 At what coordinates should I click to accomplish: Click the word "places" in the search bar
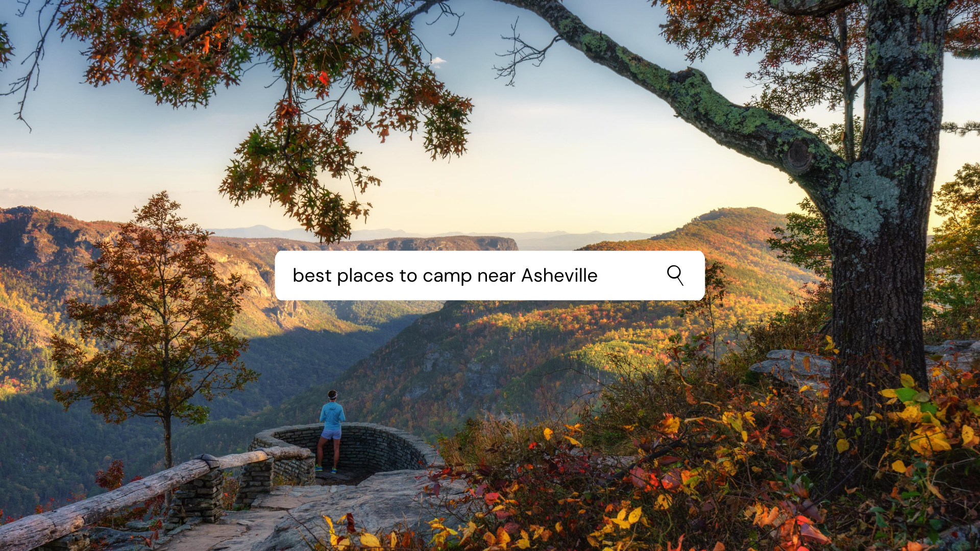tap(365, 277)
